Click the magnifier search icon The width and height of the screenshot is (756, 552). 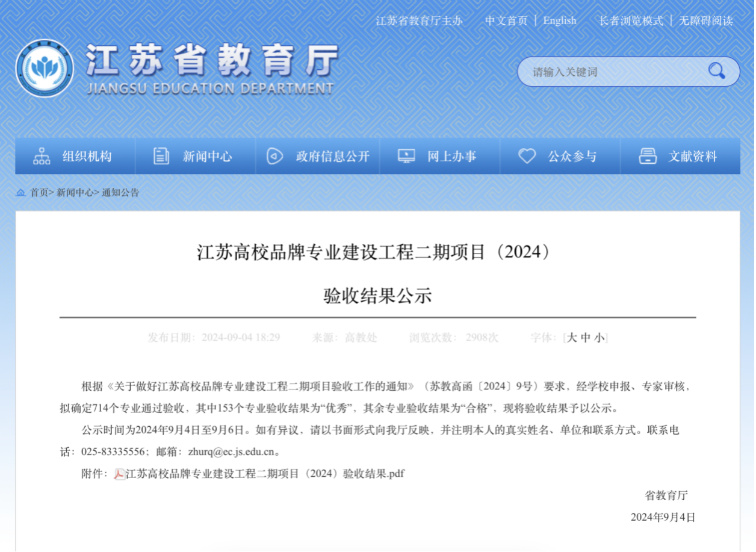point(716,71)
